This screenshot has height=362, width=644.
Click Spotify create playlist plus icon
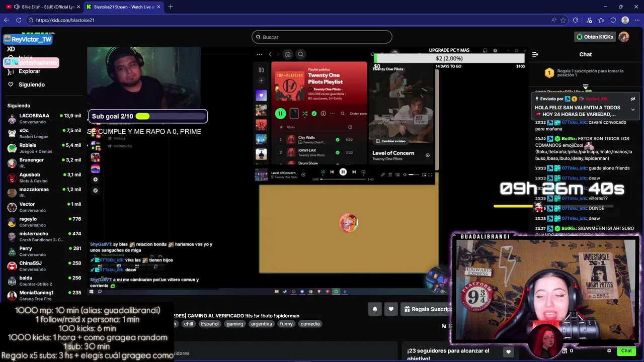[x=261, y=80]
